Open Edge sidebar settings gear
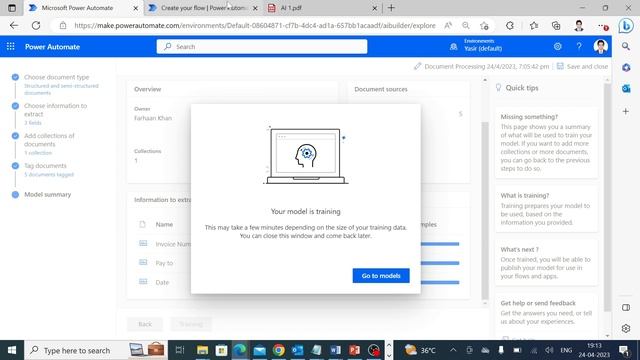This screenshot has height=360, width=640. click(626, 328)
